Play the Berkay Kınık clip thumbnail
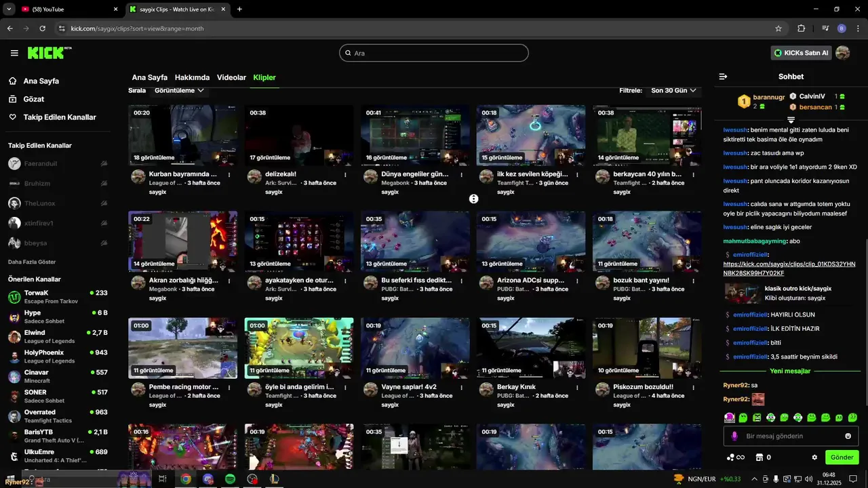Viewport: 868px width, 488px height. coord(531,348)
